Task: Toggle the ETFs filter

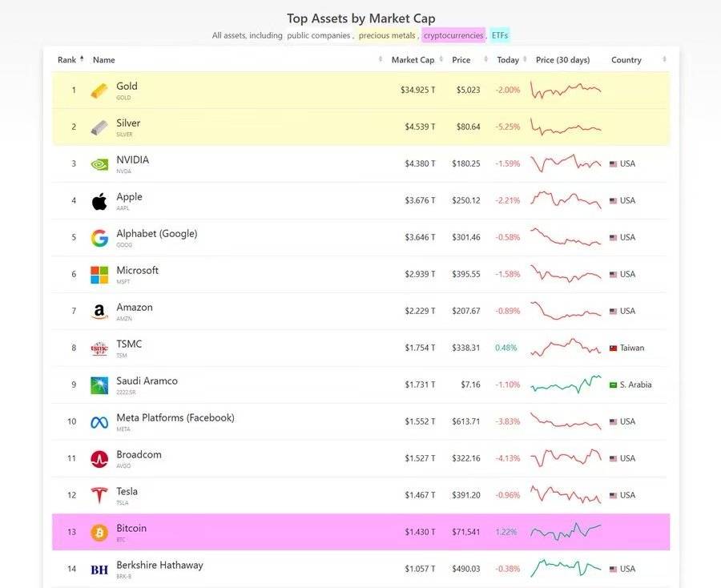Action: [500, 35]
